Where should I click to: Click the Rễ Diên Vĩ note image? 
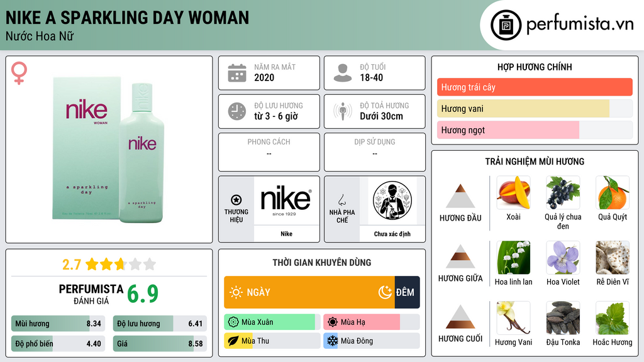pos(613,257)
